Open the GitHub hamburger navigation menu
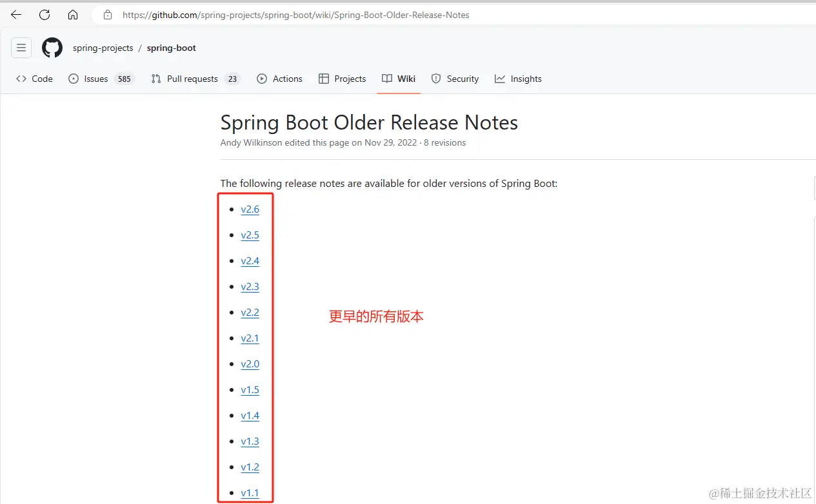 coord(21,48)
